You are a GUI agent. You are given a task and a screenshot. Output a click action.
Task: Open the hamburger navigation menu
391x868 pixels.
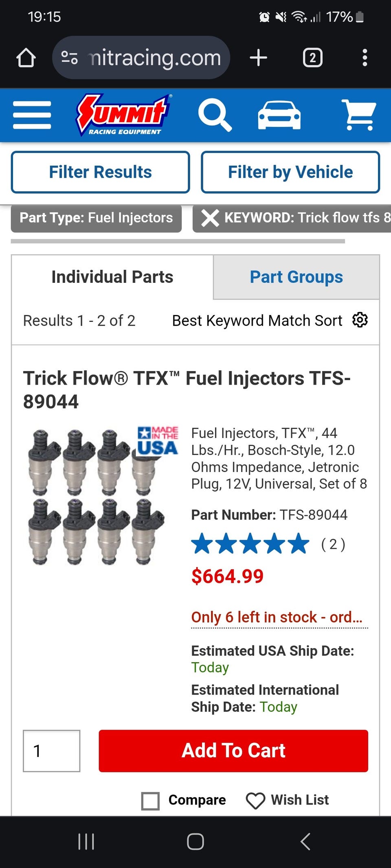(x=32, y=115)
